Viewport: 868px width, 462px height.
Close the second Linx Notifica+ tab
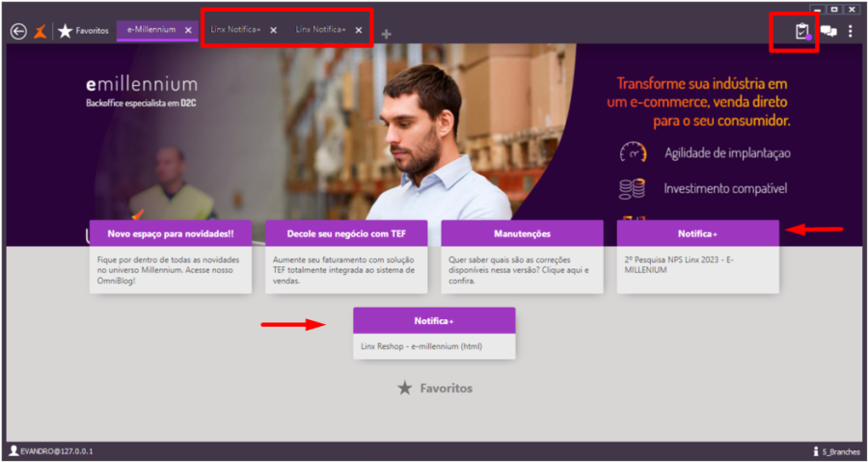(359, 31)
